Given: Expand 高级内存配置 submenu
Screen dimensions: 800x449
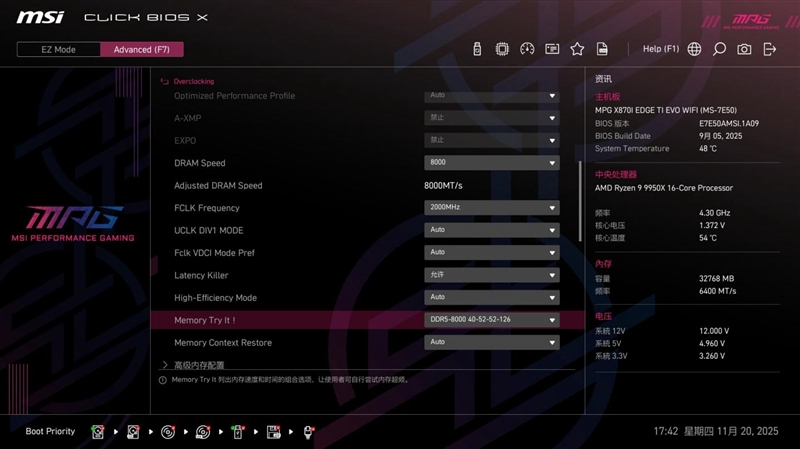Looking at the screenshot, I should click(199, 365).
